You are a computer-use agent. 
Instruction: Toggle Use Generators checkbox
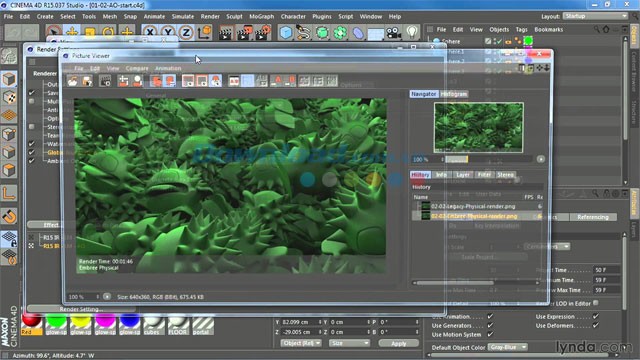[490, 325]
